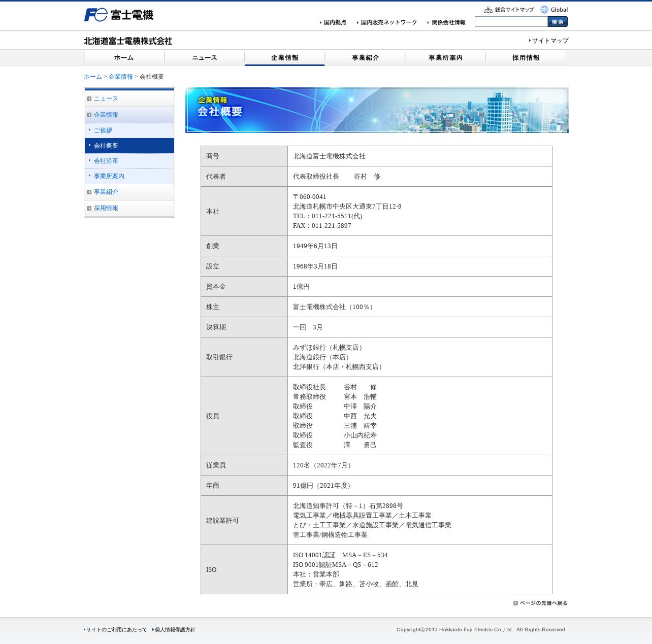Click the 代表取締役社長 谷村 修 cell

[420, 177]
